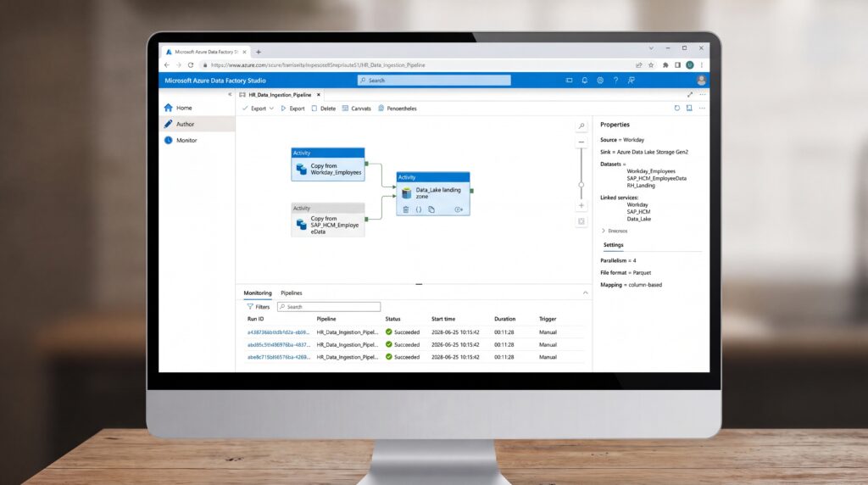Click the Delete toolbar button
868x485 pixels.
tap(324, 109)
